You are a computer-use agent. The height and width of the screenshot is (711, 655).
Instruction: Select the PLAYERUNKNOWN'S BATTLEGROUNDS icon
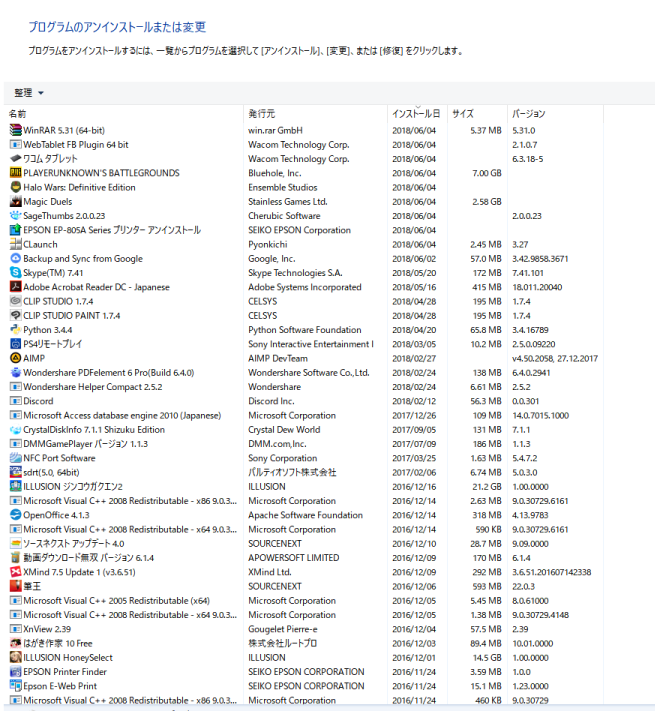coord(16,173)
